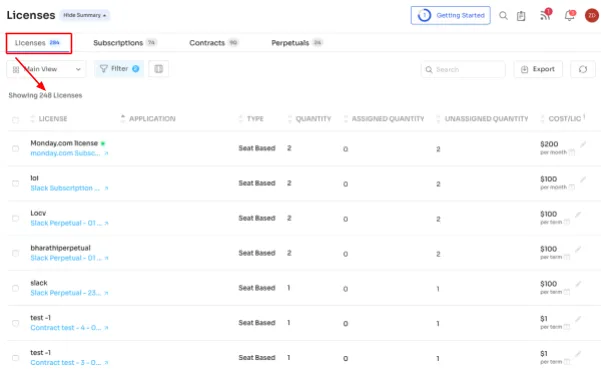601x369 pixels.
Task: Open monday.com Subsc... application link
Action: click(66, 153)
